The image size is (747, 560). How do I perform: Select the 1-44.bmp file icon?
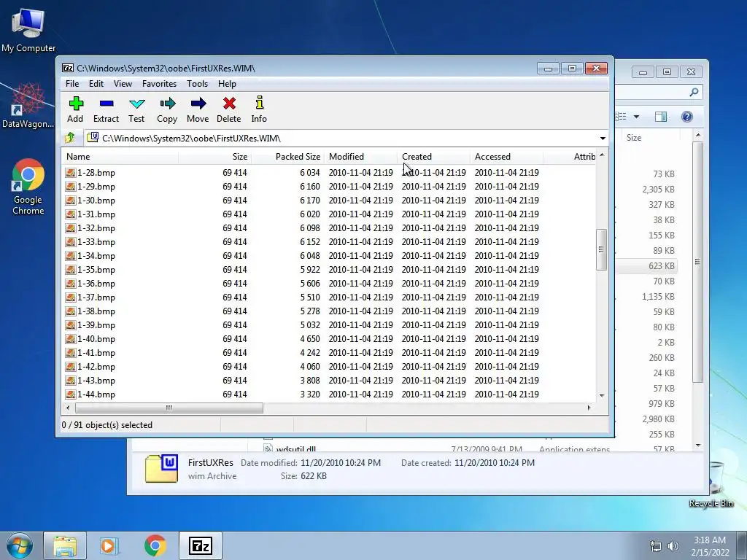pos(71,394)
